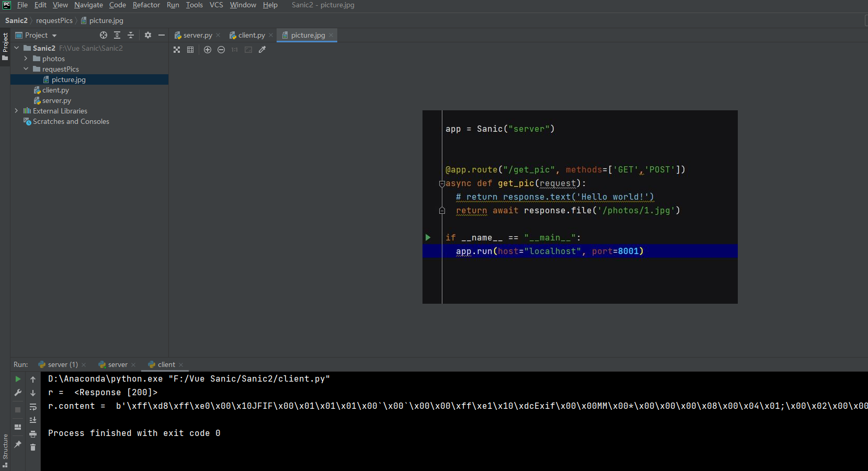Click Restore Layout icon in Run panel
Screen dimensions: 868x471
click(18, 427)
